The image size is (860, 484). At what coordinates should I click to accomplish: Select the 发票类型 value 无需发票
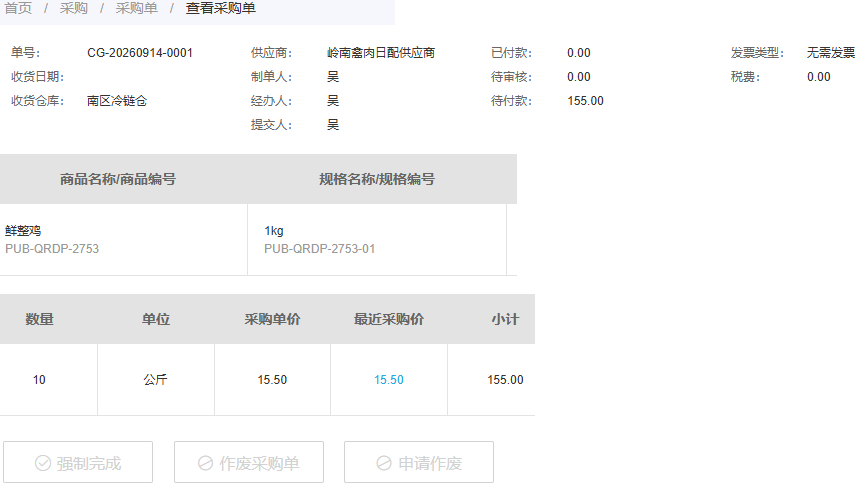pyautogui.click(x=831, y=53)
